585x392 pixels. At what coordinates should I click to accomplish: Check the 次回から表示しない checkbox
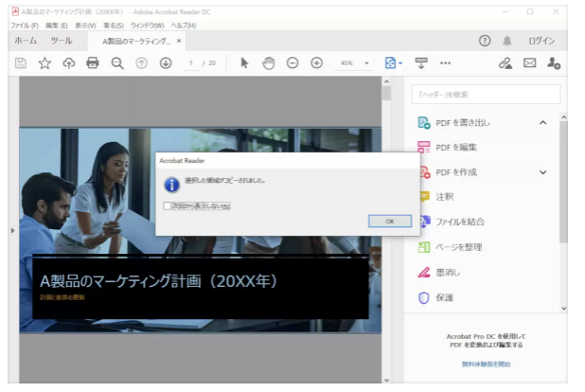pyautogui.click(x=168, y=205)
